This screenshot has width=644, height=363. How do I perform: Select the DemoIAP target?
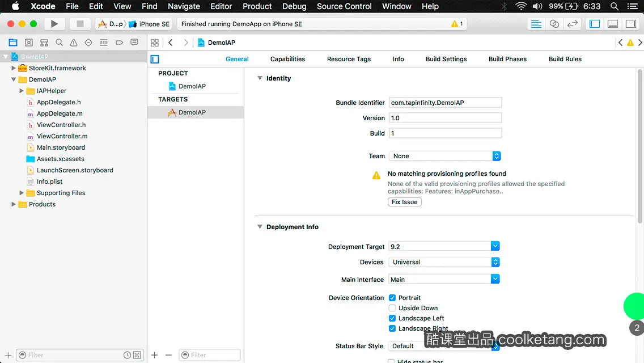(196, 112)
